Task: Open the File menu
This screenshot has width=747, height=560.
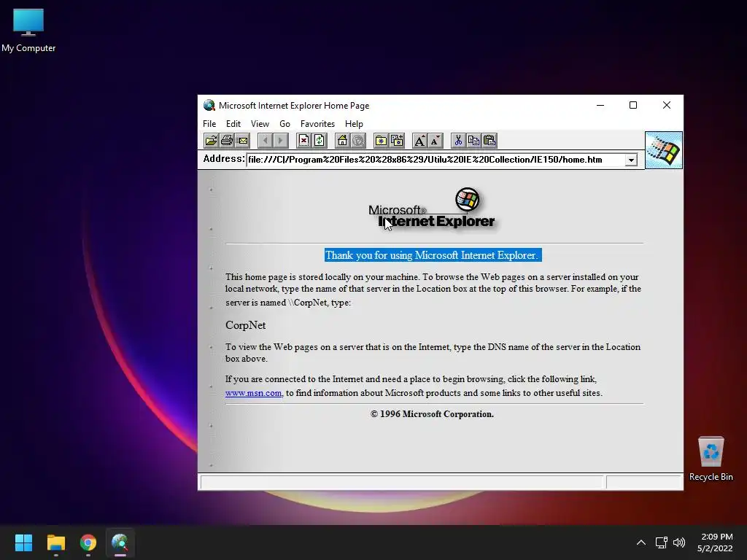Action: point(209,124)
